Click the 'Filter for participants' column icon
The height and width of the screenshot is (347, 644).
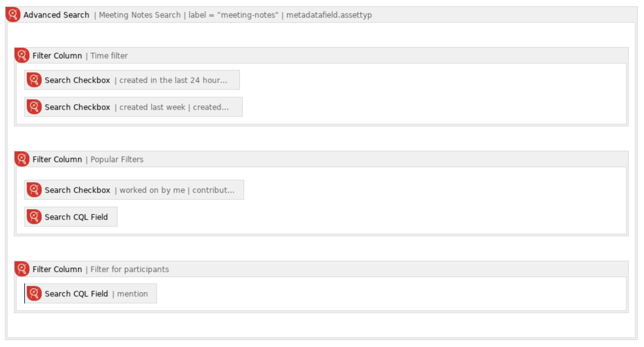click(x=22, y=269)
